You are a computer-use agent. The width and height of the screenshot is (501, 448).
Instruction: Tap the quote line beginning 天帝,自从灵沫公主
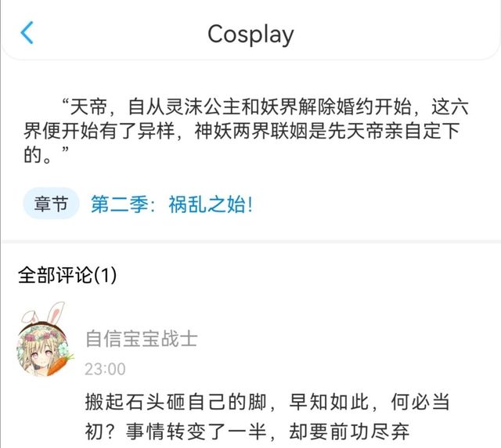pyautogui.click(x=265, y=107)
